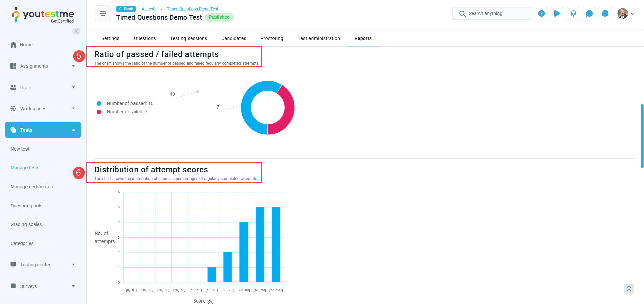The width and height of the screenshot is (644, 304).
Task: Switch to the Test administration tab
Action: click(319, 38)
